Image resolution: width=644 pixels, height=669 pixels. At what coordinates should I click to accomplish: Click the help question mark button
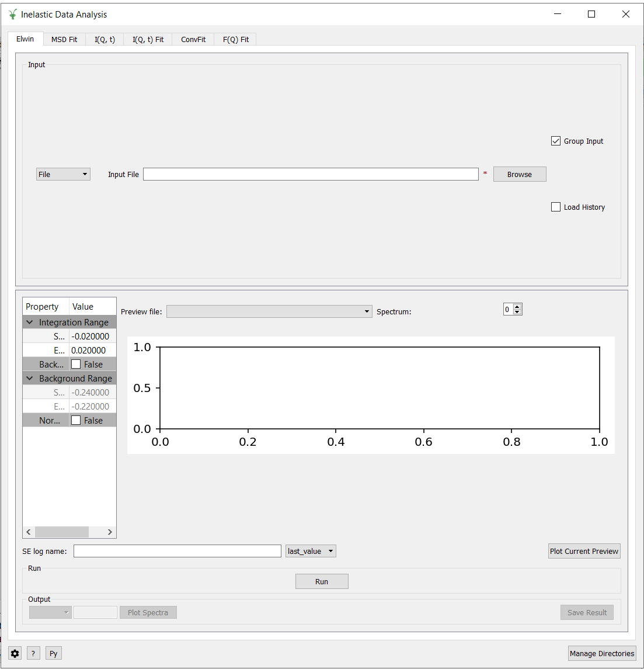coord(33,653)
